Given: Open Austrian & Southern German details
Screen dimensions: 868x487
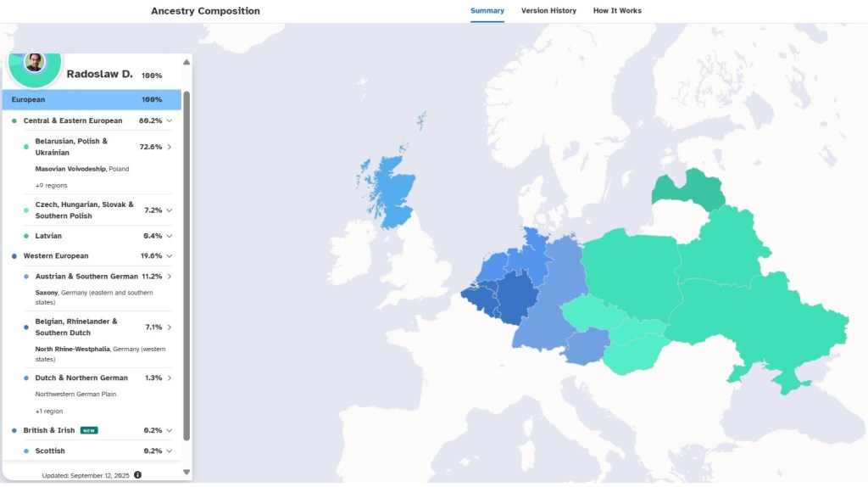Looking at the screenshot, I should (170, 277).
